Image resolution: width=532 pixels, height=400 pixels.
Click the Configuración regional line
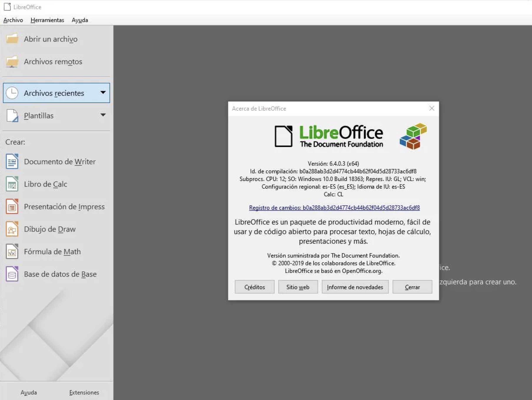pos(333,187)
